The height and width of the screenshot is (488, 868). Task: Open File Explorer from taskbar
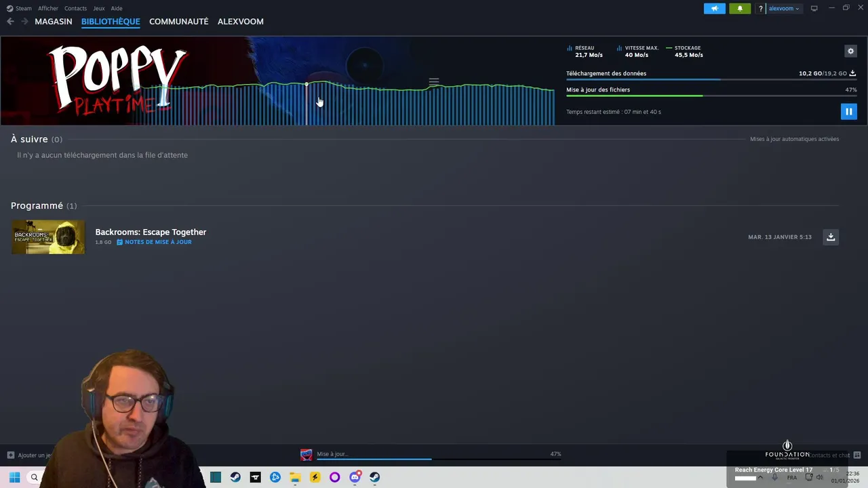click(295, 477)
